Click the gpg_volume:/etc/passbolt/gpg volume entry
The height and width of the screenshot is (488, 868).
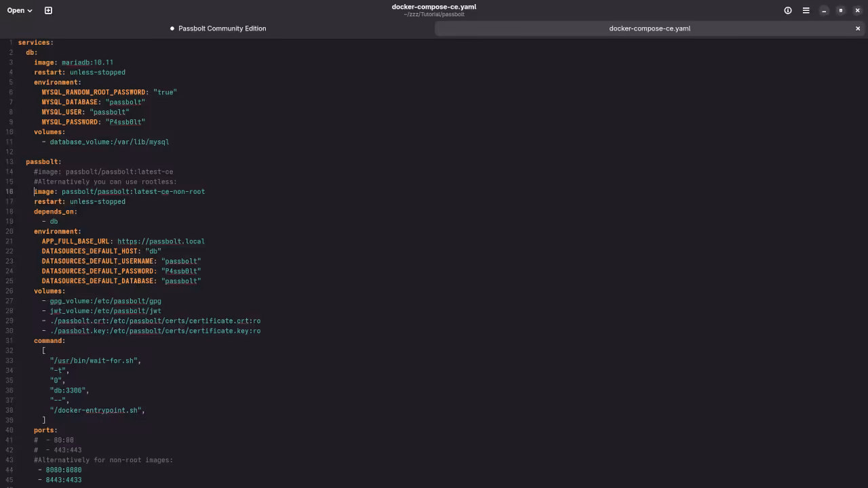pyautogui.click(x=105, y=301)
